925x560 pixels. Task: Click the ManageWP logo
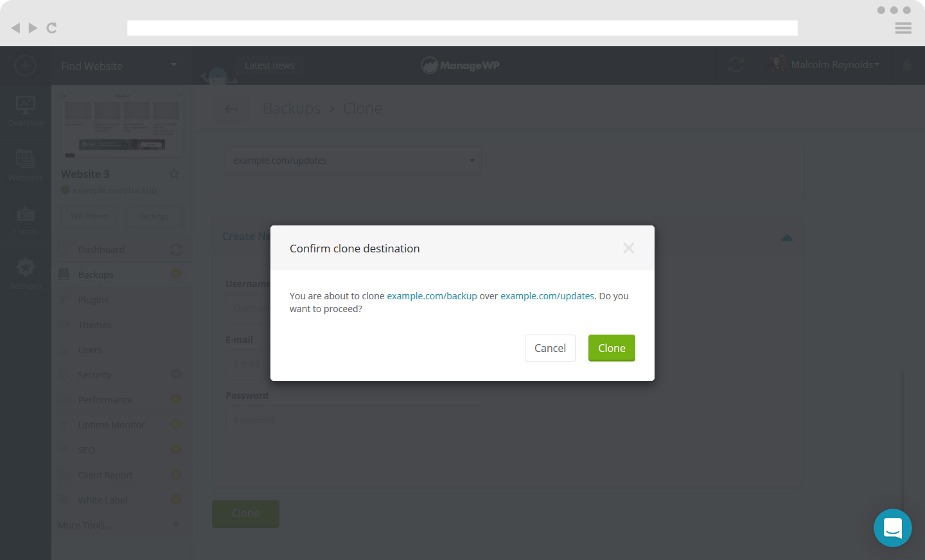[x=461, y=65]
